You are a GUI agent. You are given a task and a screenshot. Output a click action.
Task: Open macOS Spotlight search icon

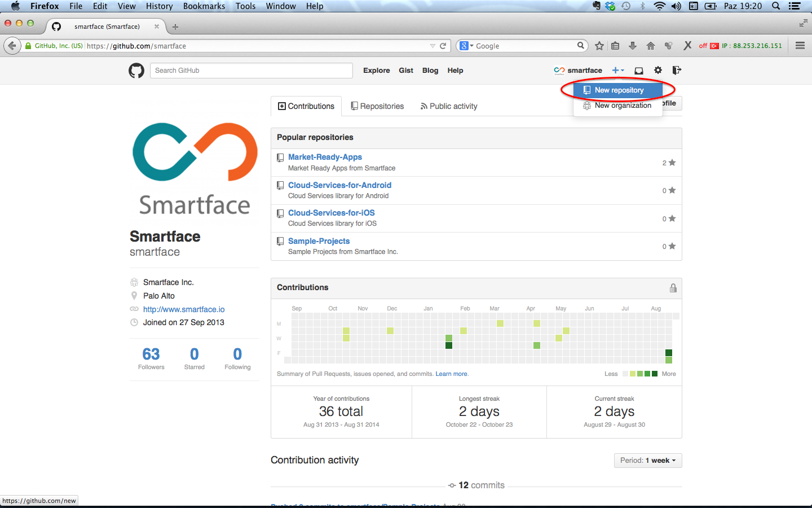point(776,6)
